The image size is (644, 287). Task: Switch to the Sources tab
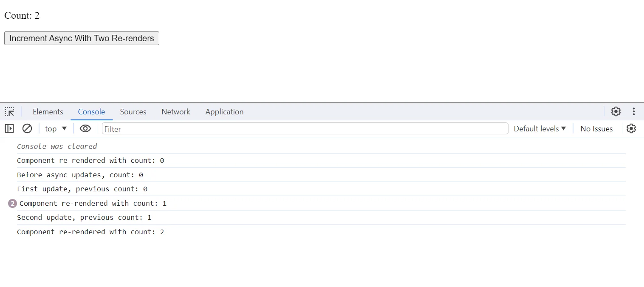tap(133, 111)
